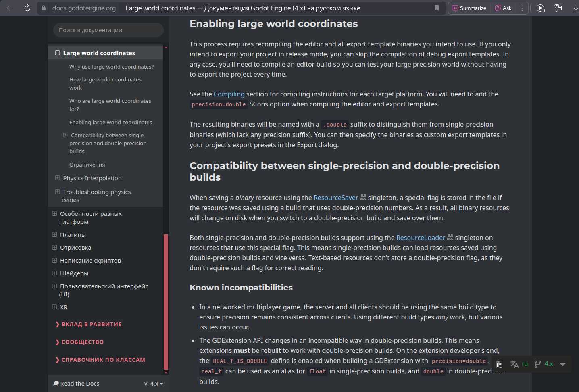Click the Summarize button
This screenshot has width=579, height=392.
click(x=469, y=8)
